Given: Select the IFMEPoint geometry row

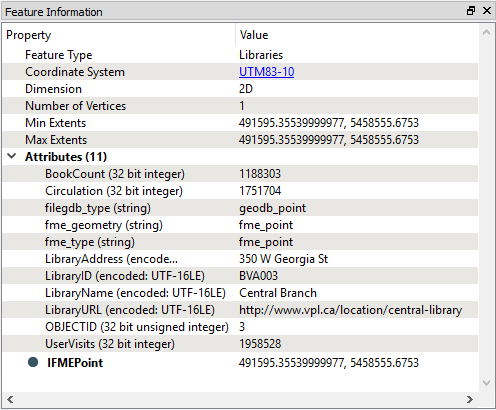Looking at the screenshot, I should pyautogui.click(x=240, y=362).
